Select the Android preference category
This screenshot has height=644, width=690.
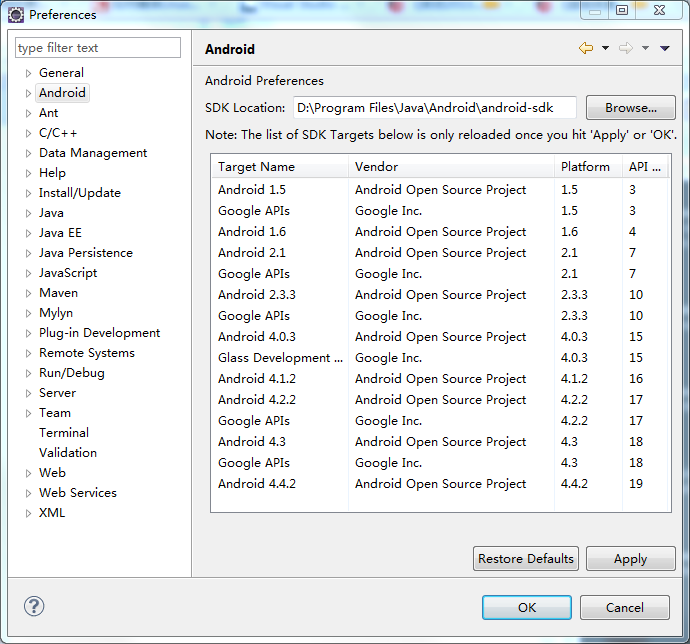[62, 93]
